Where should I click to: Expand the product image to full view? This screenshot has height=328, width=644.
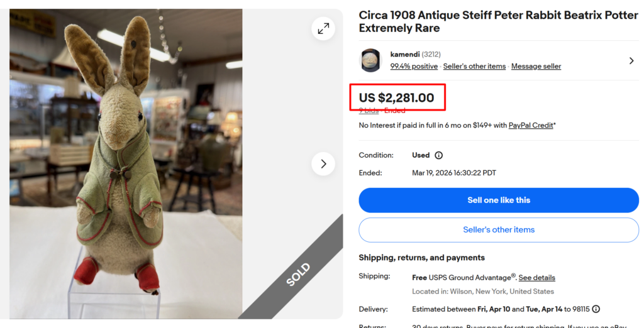click(323, 28)
